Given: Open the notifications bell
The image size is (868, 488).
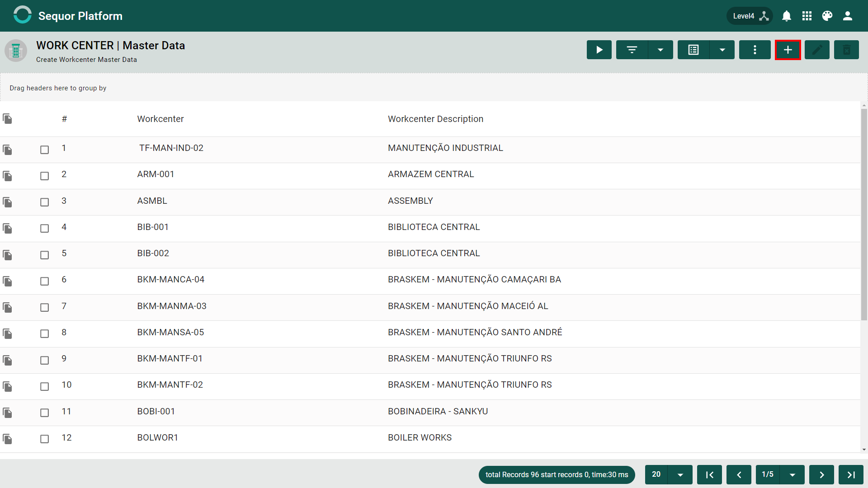Looking at the screenshot, I should [x=787, y=16].
